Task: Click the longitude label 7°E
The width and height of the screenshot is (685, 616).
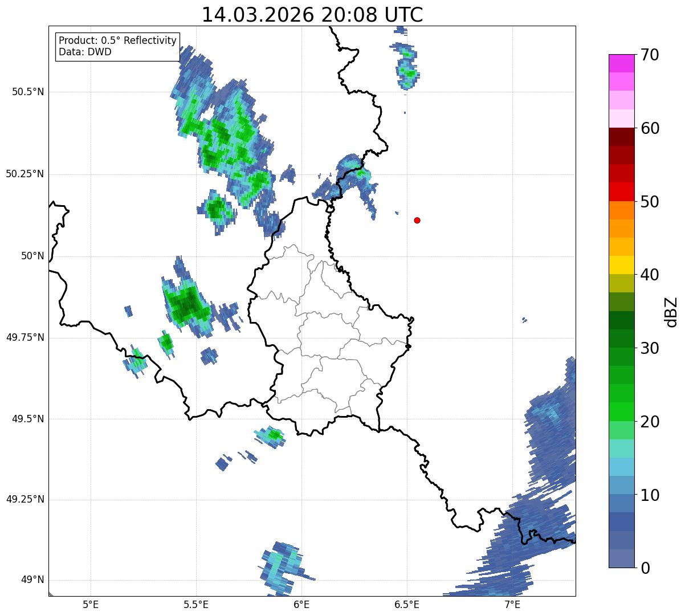Action: pyautogui.click(x=512, y=604)
